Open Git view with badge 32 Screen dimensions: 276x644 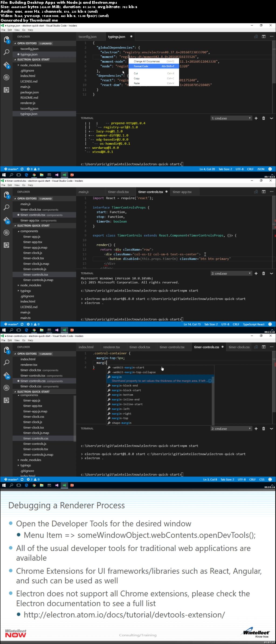pyautogui.click(x=6, y=220)
